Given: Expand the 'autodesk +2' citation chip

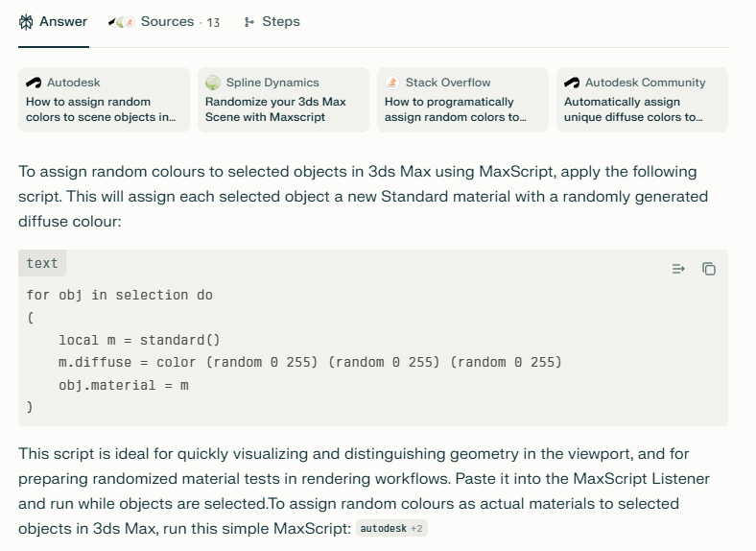Looking at the screenshot, I should coord(390,528).
